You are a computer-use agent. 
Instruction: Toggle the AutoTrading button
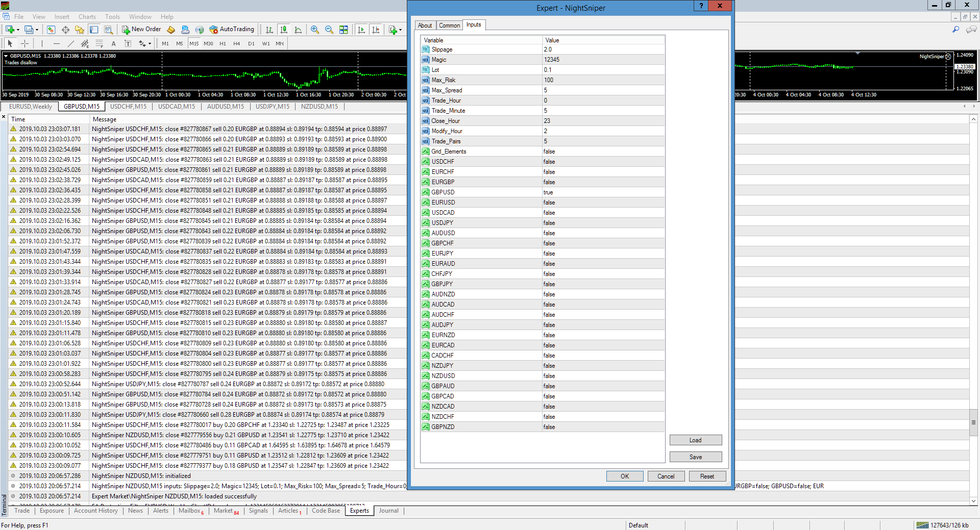pos(232,30)
